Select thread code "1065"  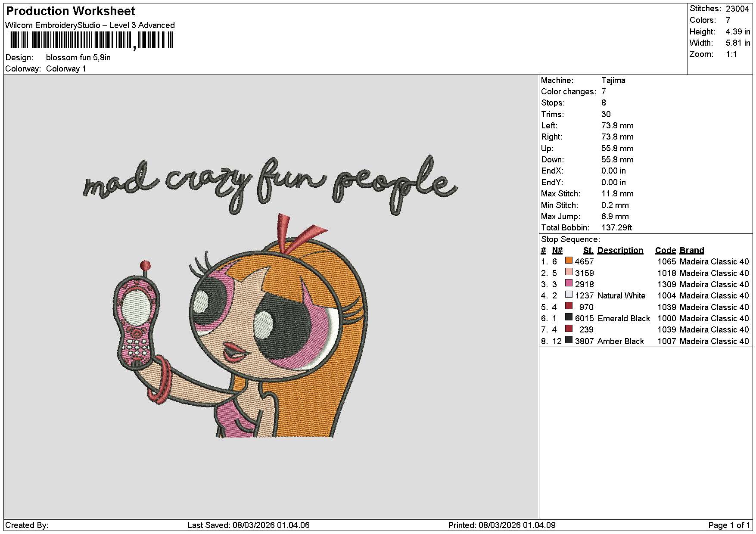click(x=667, y=262)
